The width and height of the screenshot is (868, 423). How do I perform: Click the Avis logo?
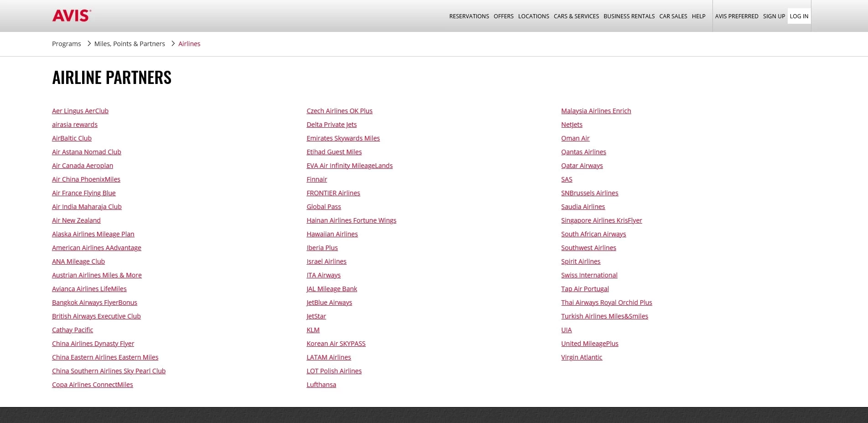pyautogui.click(x=72, y=16)
